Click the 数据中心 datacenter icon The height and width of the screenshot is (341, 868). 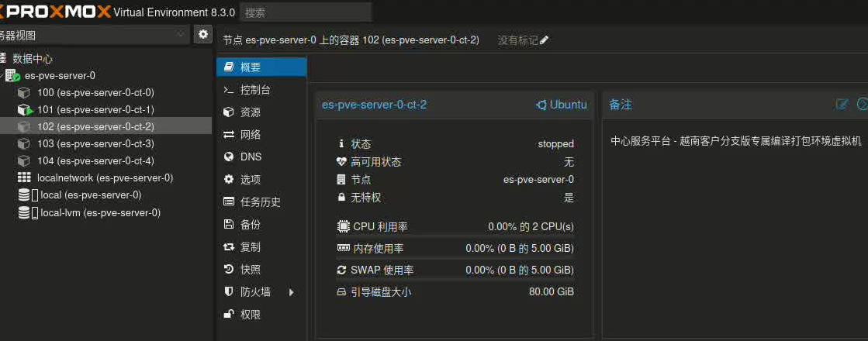tap(3, 59)
